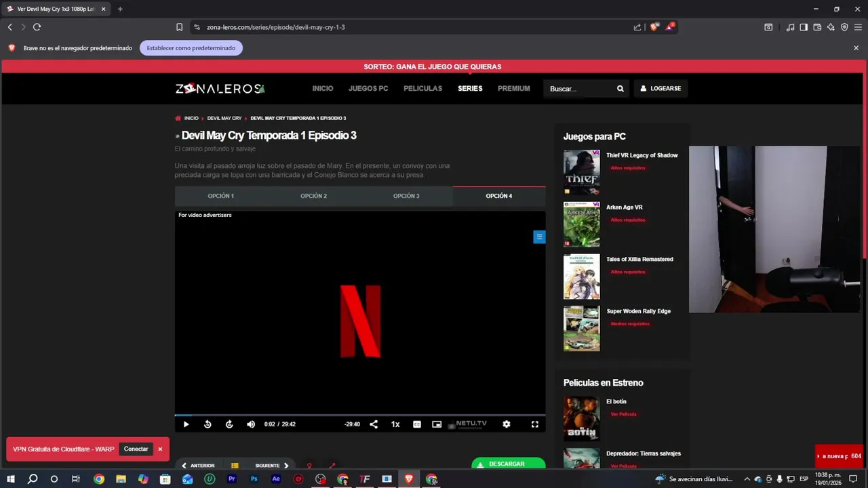The height and width of the screenshot is (488, 868).
Task: Go to INICIO in the site navigation
Action: click(323, 89)
